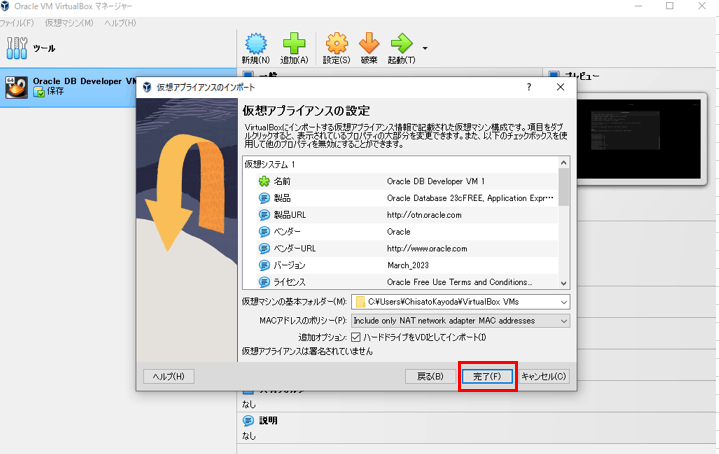The image size is (719, 454).
Task: Open the Help (ヘルプ(H)) menu in menu bar
Action: click(120, 23)
